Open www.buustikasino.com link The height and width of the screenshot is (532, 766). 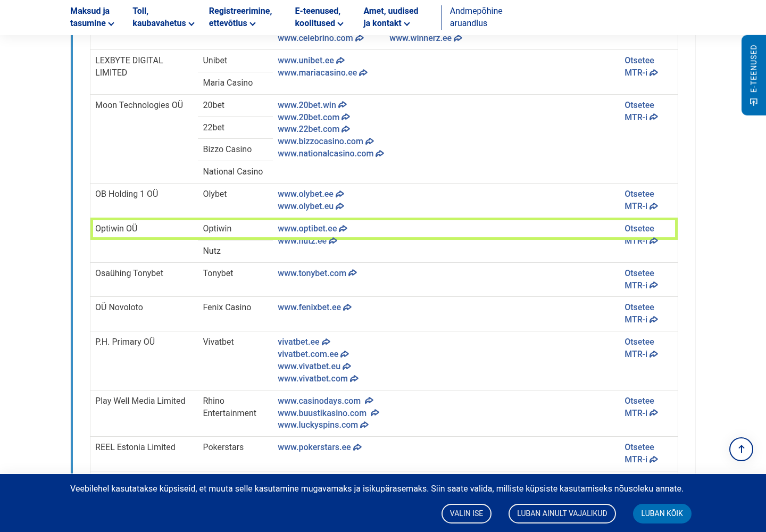[x=328, y=413]
